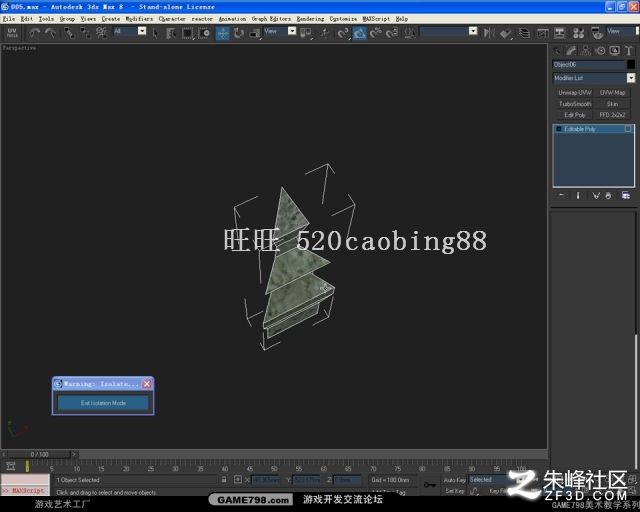Toggle the Percent Snap button
The width and height of the screenshot is (640, 512).
click(376, 33)
